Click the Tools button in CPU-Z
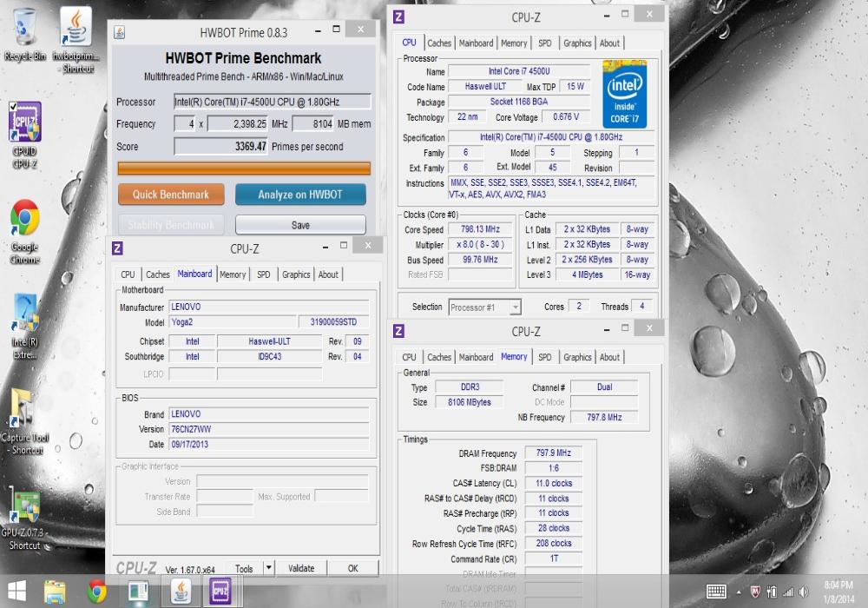The height and width of the screenshot is (608, 868). [x=244, y=568]
